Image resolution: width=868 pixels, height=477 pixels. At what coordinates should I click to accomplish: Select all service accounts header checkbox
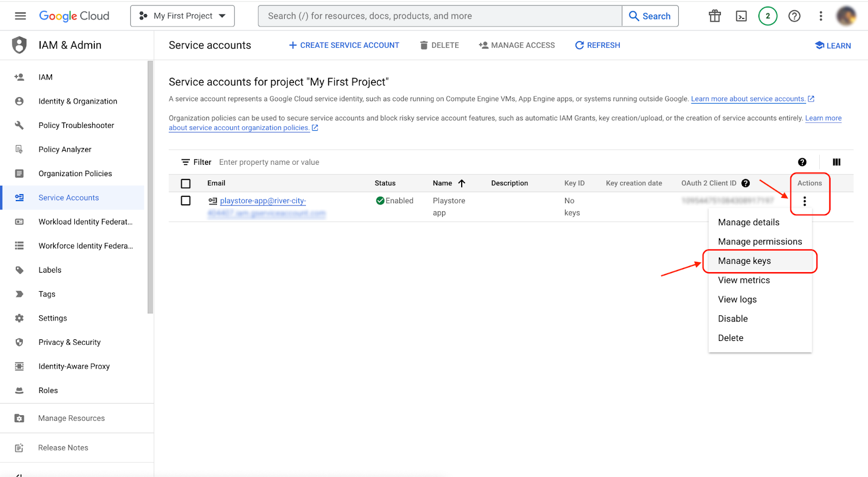pyautogui.click(x=186, y=184)
